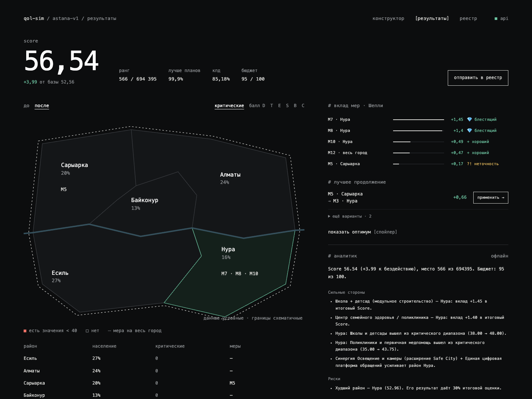This screenshot has height=399, width=532.
Task: Open the реестр page
Action: [x=468, y=18]
